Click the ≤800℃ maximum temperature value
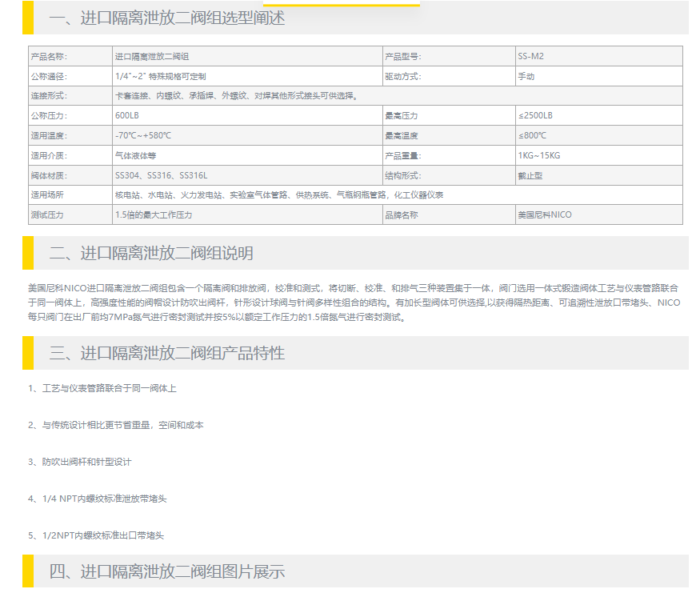This screenshot has height=601, width=700. coord(533,136)
